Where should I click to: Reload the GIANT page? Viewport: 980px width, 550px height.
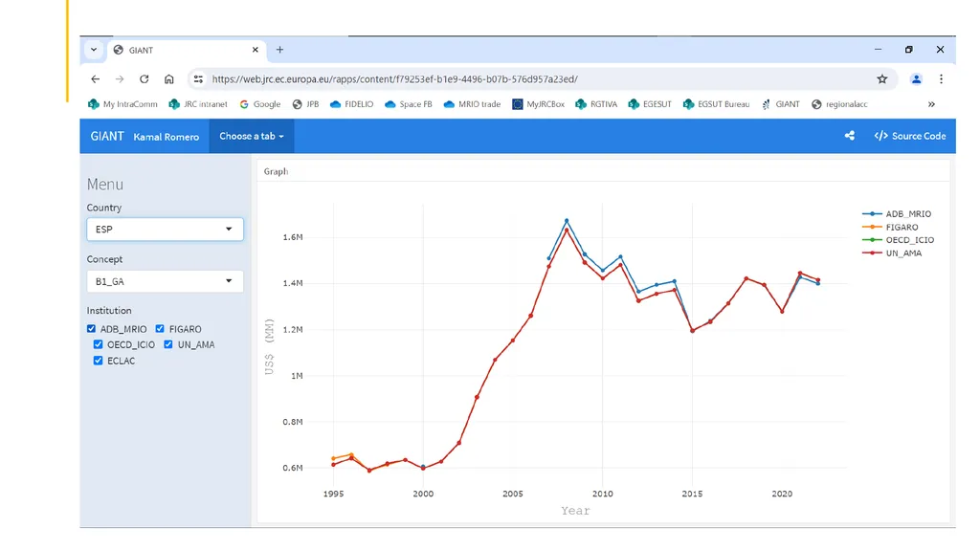tap(145, 79)
